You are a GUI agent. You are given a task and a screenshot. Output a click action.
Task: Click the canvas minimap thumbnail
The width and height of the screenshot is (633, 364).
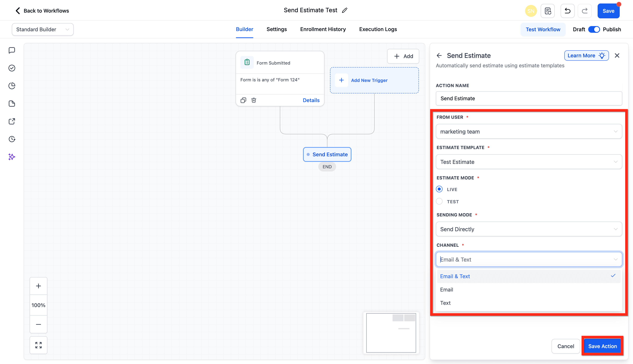coord(391,333)
